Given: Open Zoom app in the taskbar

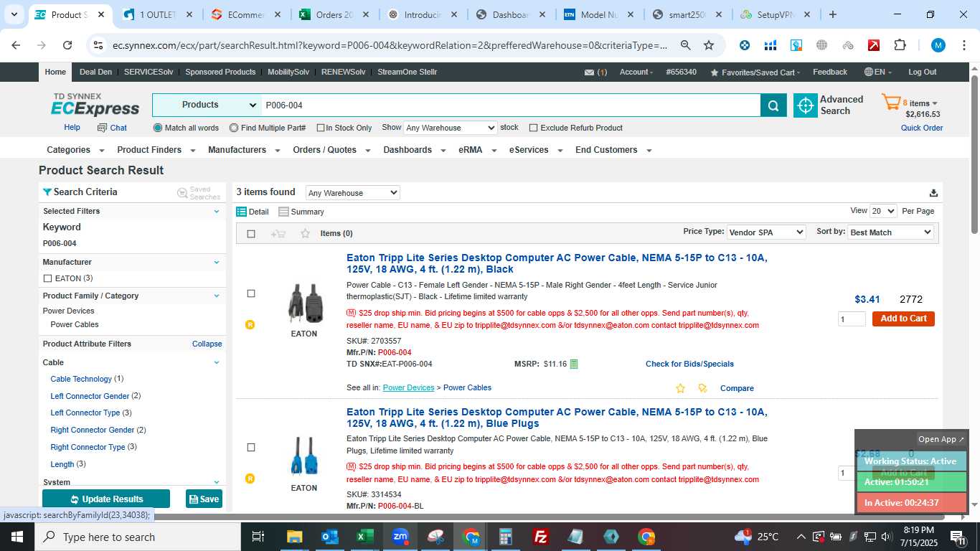Looking at the screenshot, I should (x=400, y=537).
